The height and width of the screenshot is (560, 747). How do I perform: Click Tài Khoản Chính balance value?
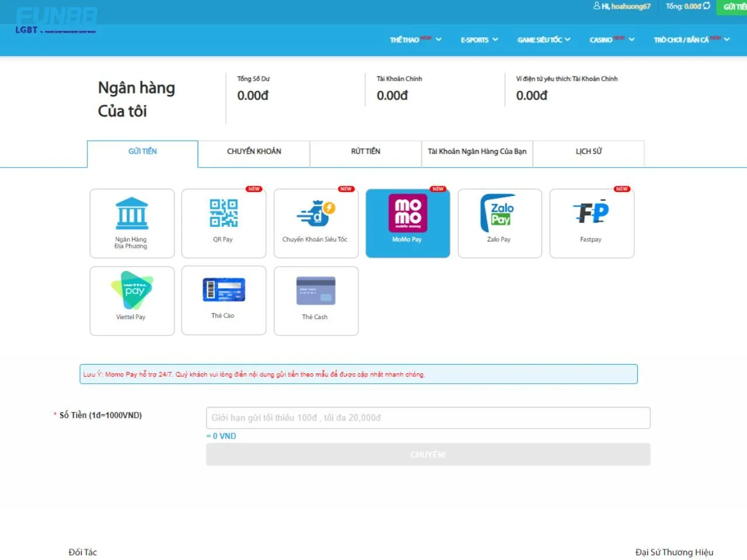pos(392,96)
